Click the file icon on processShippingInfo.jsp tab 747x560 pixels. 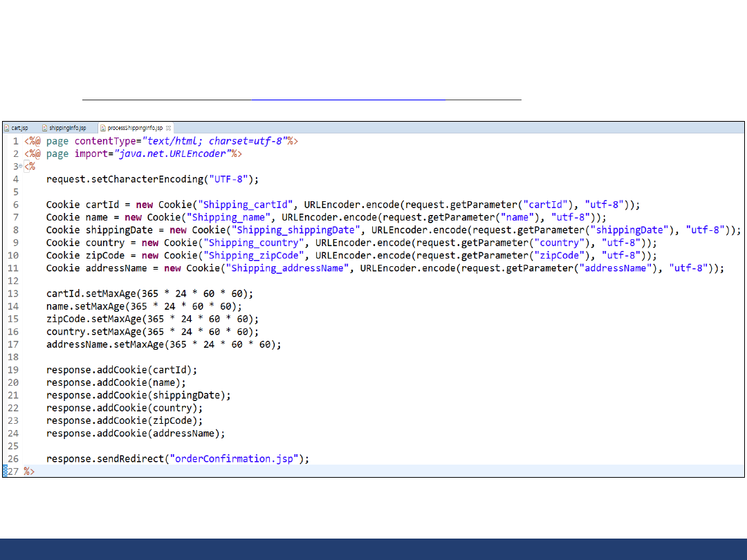pyautogui.click(x=102, y=128)
